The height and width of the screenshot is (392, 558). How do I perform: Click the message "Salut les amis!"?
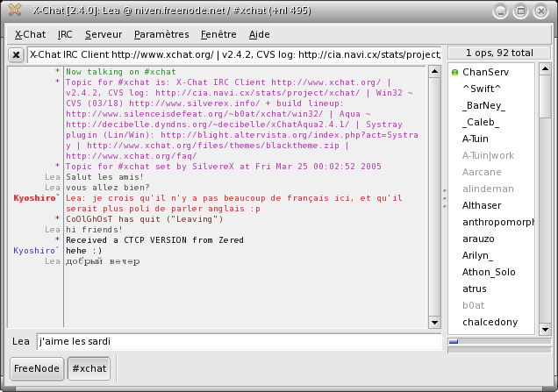pyautogui.click(x=104, y=177)
